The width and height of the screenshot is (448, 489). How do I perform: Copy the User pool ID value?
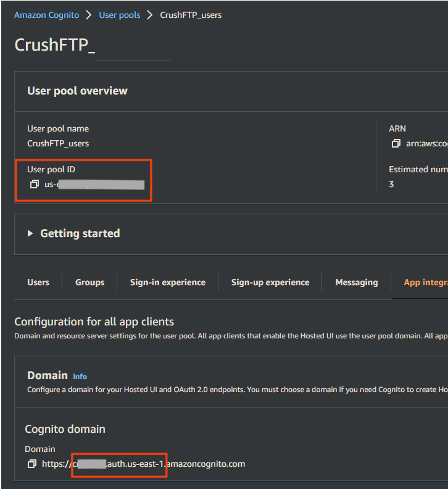pyautogui.click(x=35, y=185)
